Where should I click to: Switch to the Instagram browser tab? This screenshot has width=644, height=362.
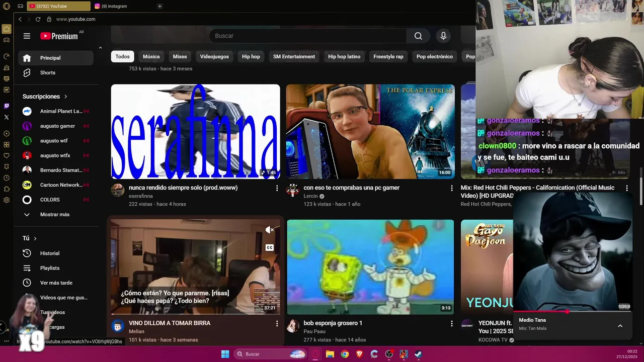(123, 6)
